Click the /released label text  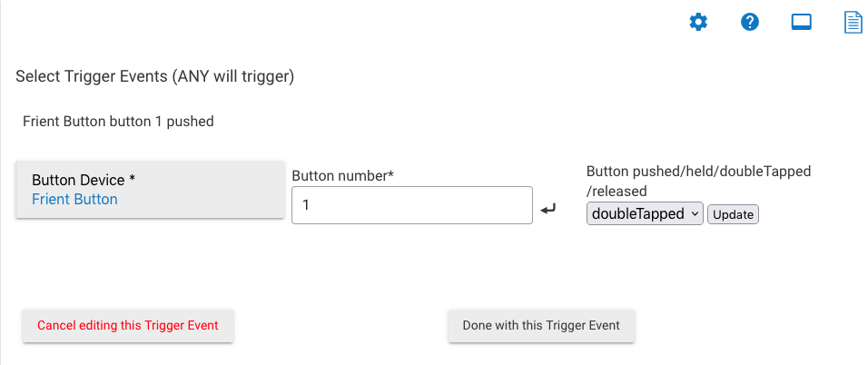point(616,191)
